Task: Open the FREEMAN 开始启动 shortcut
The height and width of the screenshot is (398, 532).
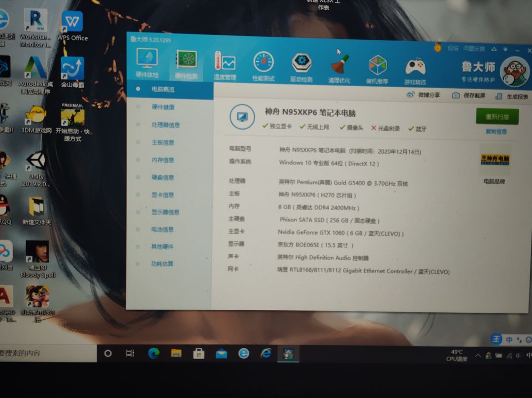Action: 72,123
